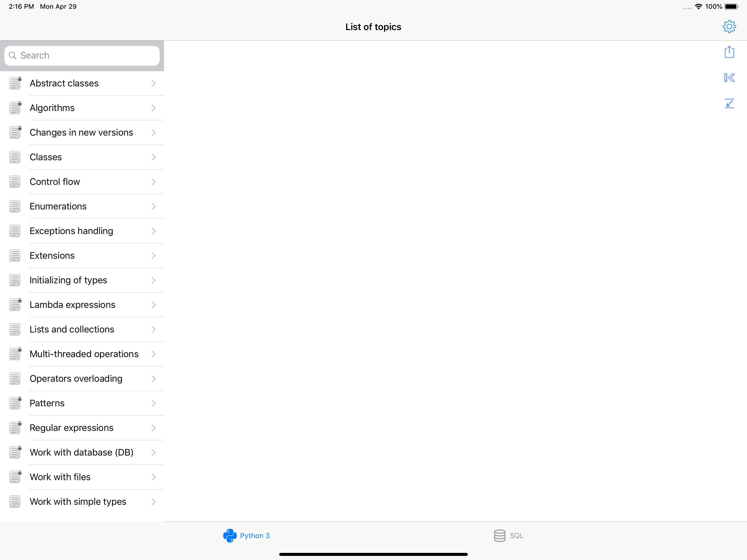This screenshot has width=747, height=560.
Task: Expand the Abstract classes chevron
Action: [153, 83]
